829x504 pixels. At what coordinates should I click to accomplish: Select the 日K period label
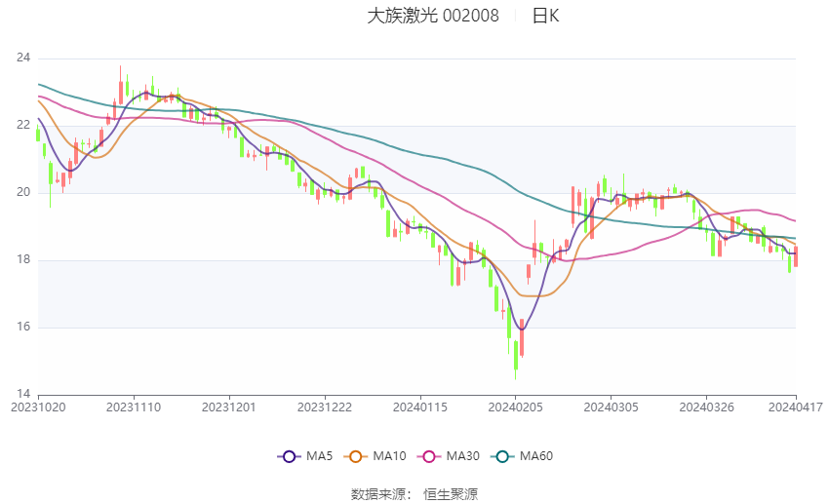coord(545,16)
